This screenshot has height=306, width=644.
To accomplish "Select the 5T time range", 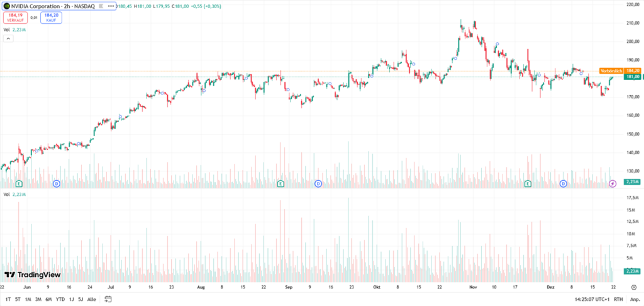I will tap(18, 299).
